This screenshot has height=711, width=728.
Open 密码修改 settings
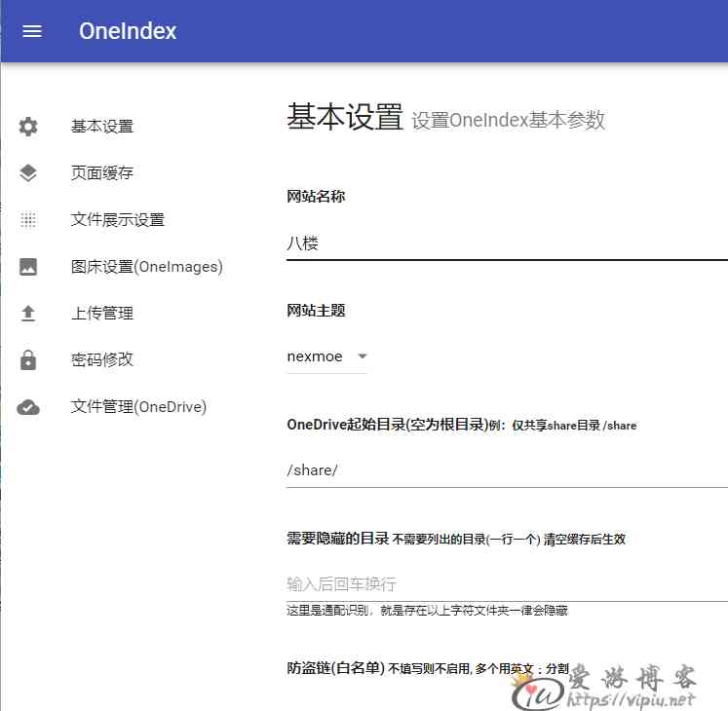(102, 359)
